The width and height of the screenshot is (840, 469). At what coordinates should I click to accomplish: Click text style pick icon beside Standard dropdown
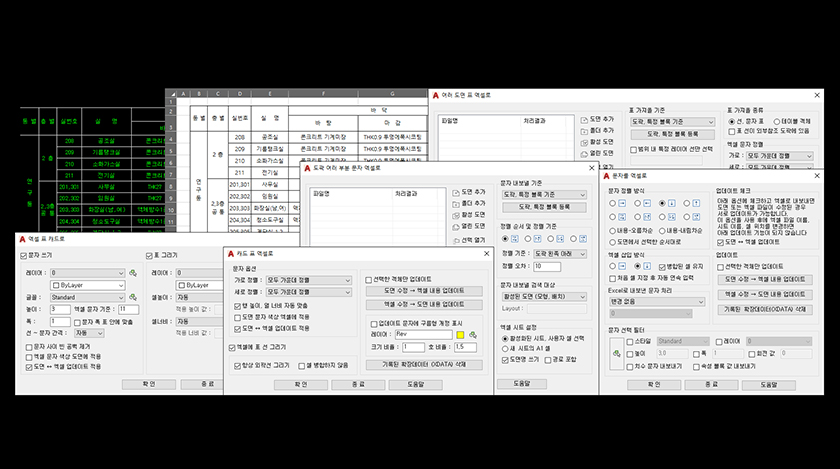133,297
